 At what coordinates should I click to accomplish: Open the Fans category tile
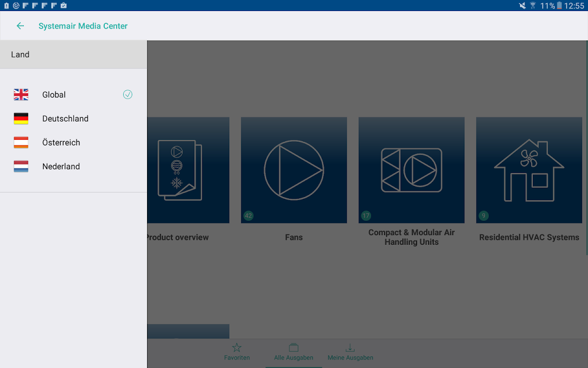[x=294, y=170]
